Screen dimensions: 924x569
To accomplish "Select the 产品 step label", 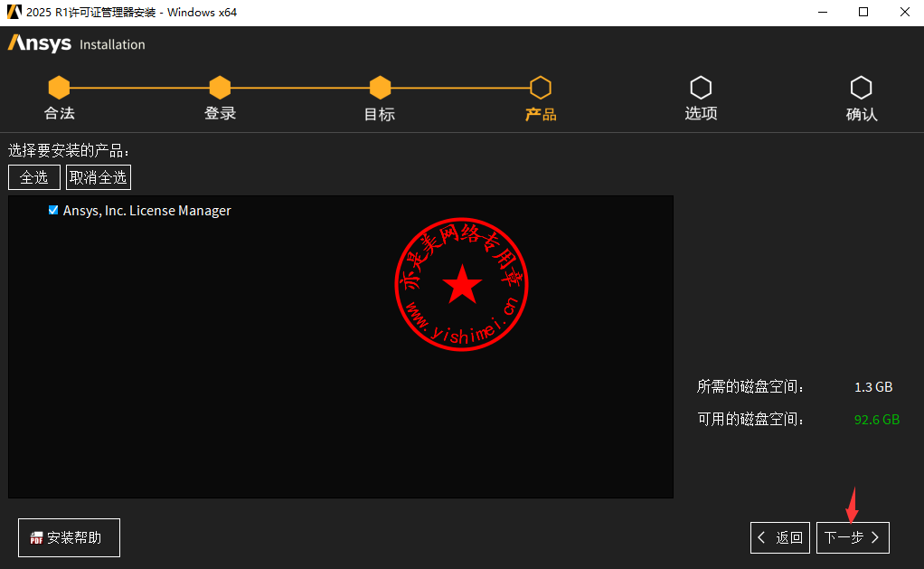I will (541, 114).
